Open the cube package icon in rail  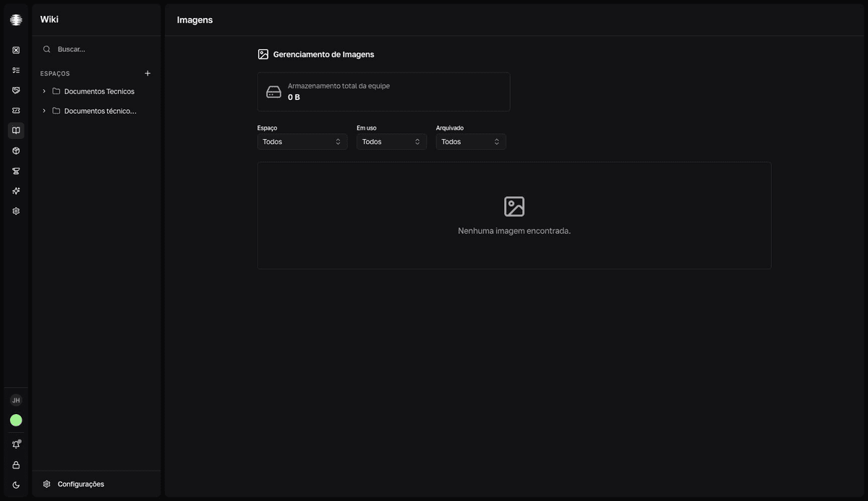16,151
